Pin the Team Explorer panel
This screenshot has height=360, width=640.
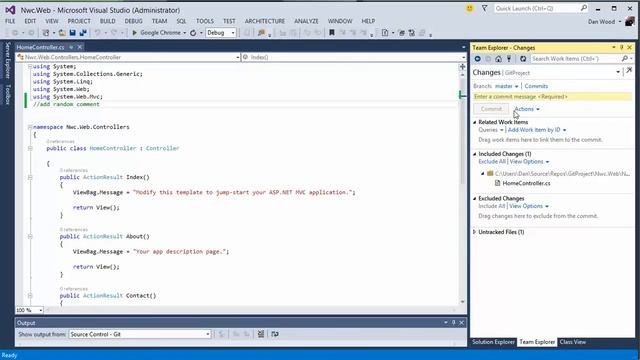tap(622, 48)
